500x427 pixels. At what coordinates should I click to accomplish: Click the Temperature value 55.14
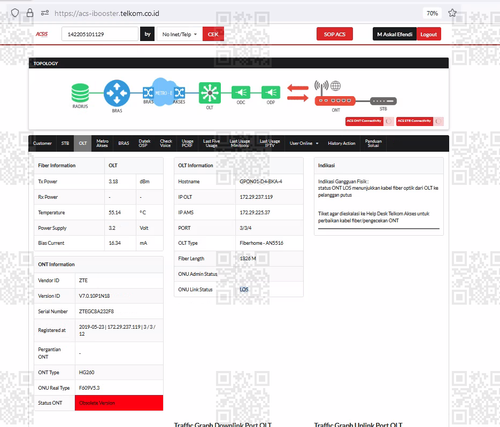(x=115, y=212)
